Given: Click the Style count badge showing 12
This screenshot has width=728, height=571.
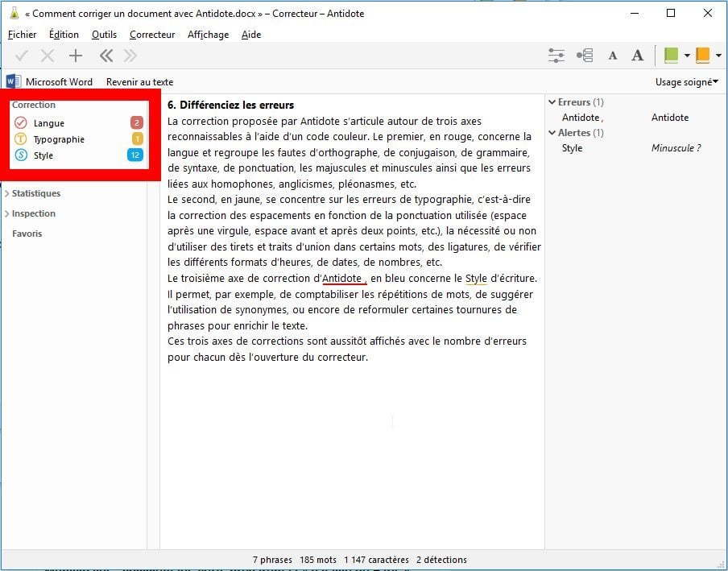Looking at the screenshot, I should click(x=135, y=155).
